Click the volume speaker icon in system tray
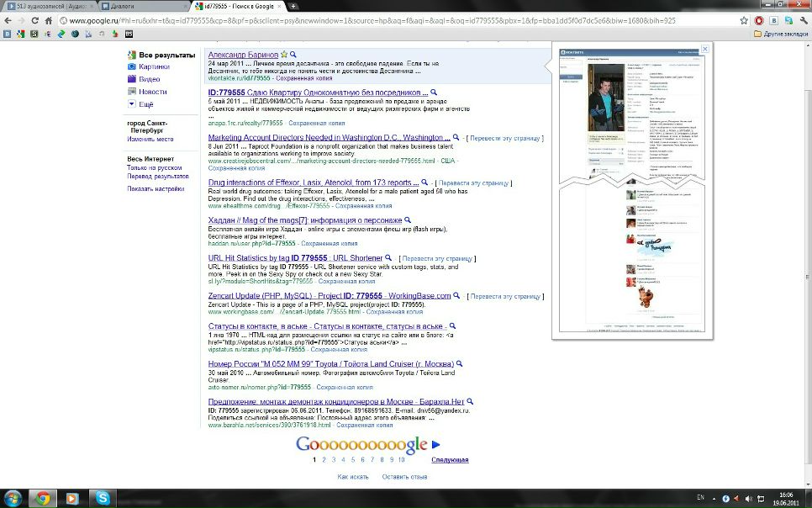Image resolution: width=812 pixels, height=508 pixels. [x=748, y=498]
